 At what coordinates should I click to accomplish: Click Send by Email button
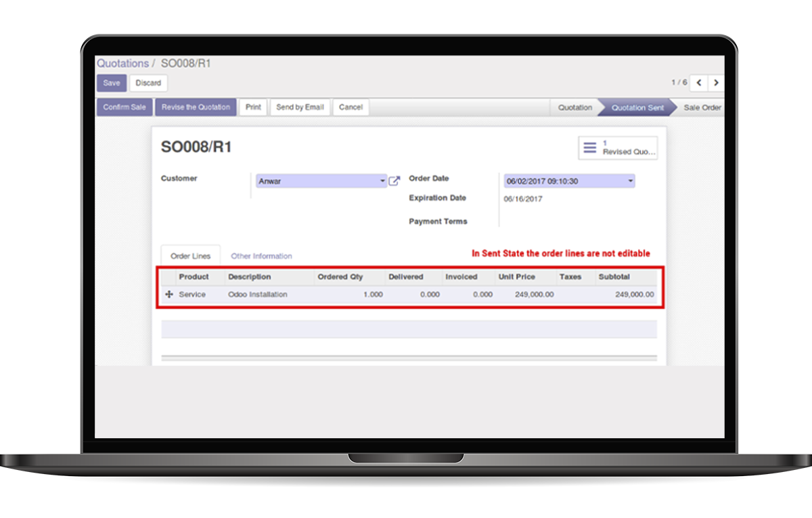click(x=300, y=107)
